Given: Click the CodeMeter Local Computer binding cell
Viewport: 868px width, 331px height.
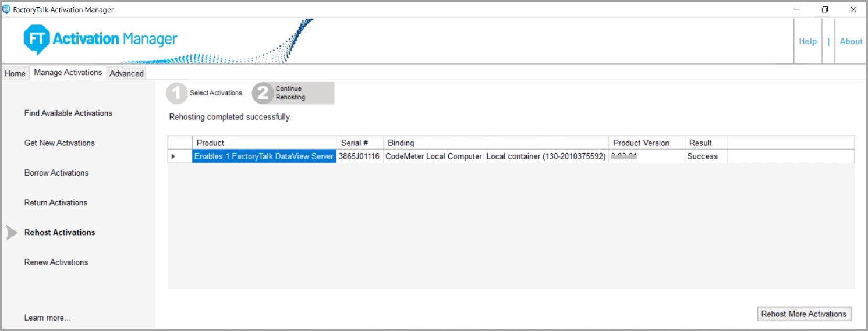Looking at the screenshot, I should pos(496,156).
